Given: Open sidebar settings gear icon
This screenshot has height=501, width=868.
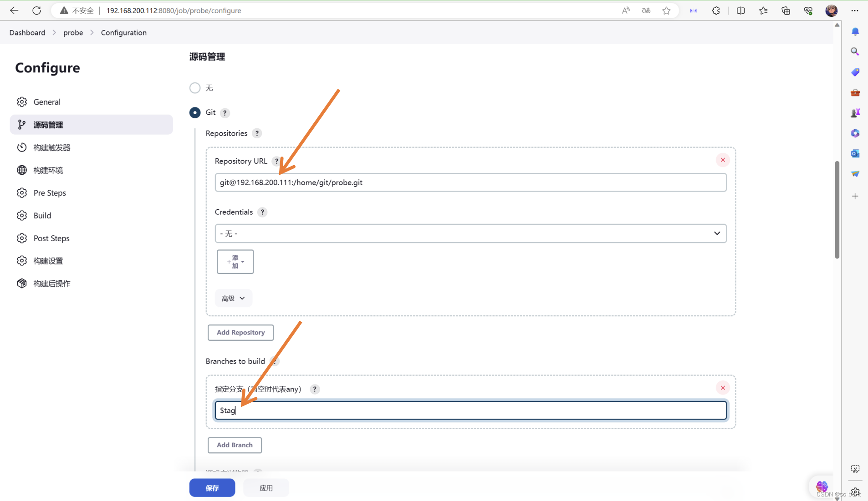Looking at the screenshot, I should [x=855, y=492].
